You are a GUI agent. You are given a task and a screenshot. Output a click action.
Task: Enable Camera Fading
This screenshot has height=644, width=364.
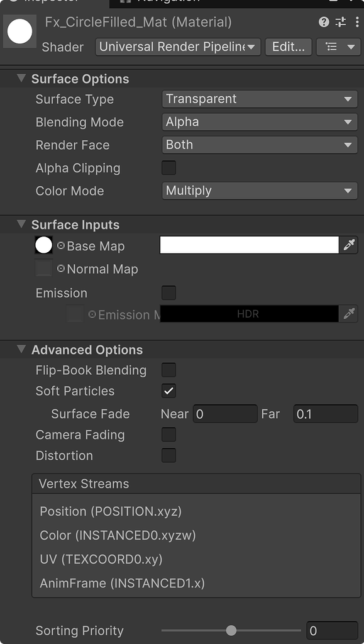click(x=168, y=435)
